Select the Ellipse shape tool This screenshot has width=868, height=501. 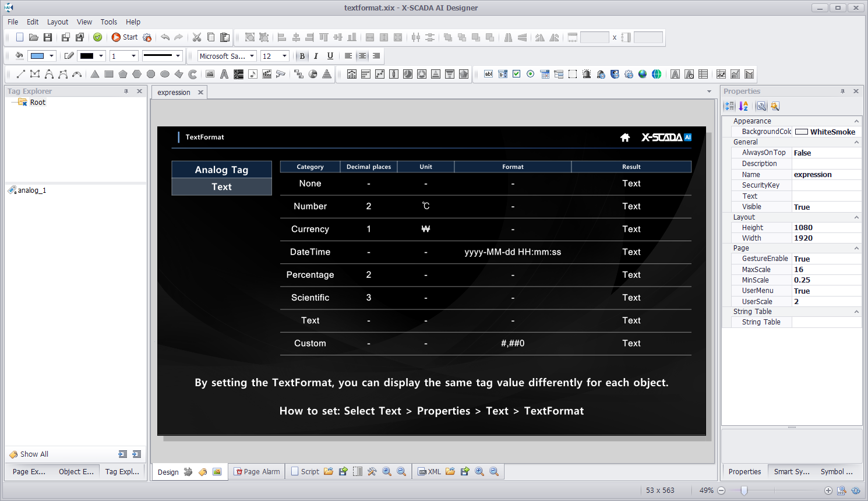coord(165,74)
